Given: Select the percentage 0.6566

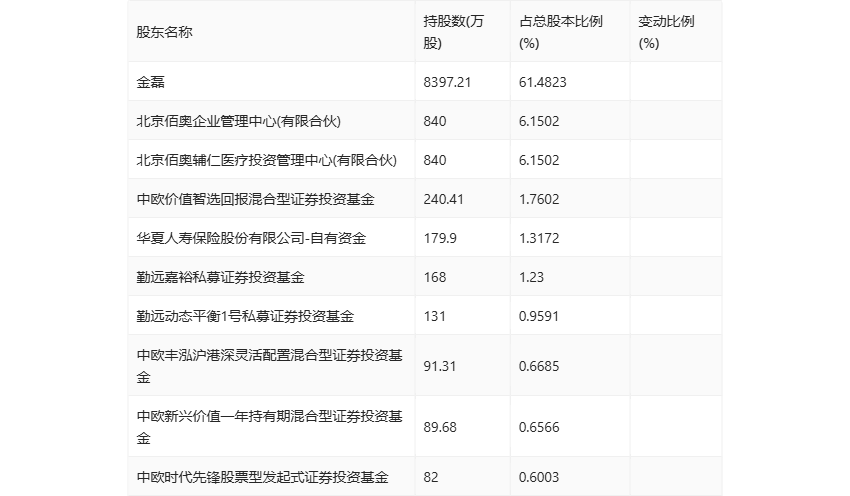Looking at the screenshot, I should point(539,427).
